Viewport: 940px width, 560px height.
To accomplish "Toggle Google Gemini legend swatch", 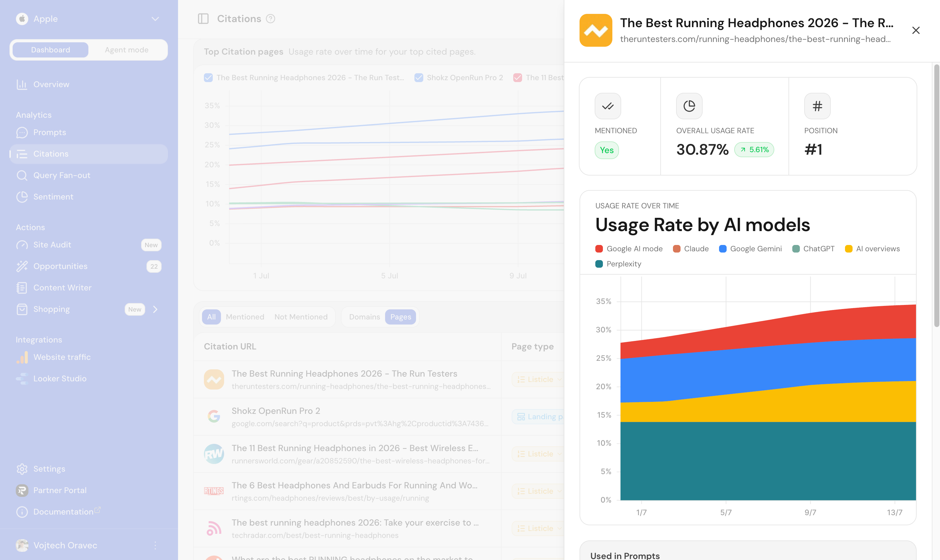I will 723,249.
